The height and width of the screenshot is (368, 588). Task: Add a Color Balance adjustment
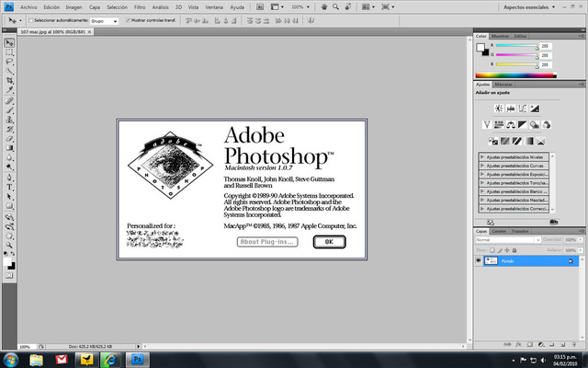(511, 125)
